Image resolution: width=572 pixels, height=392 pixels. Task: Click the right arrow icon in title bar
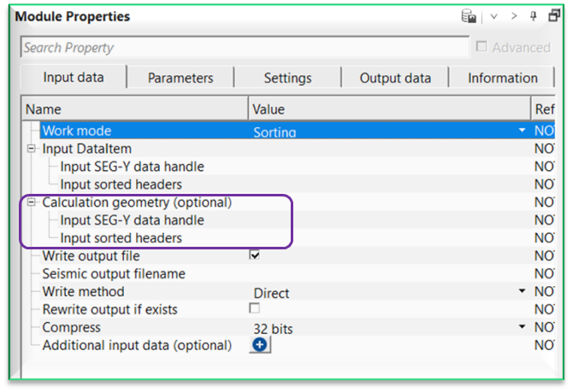tap(514, 16)
